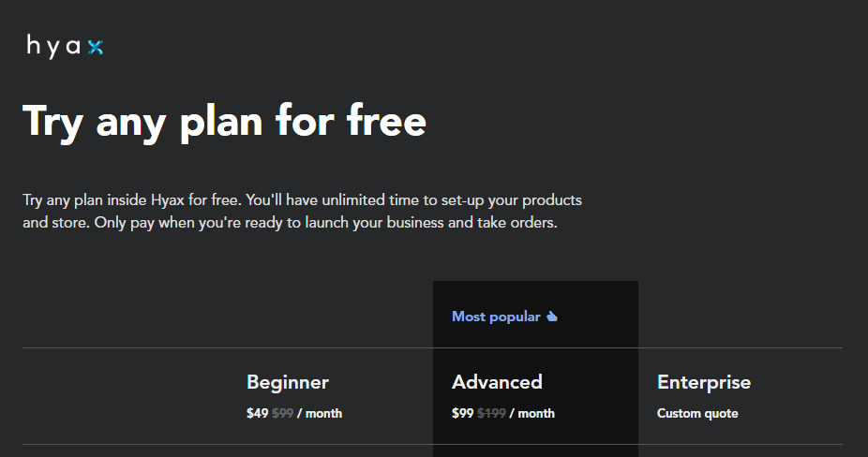Click the struck-through $99 under Beginner
The image size is (868, 457).
282,413
